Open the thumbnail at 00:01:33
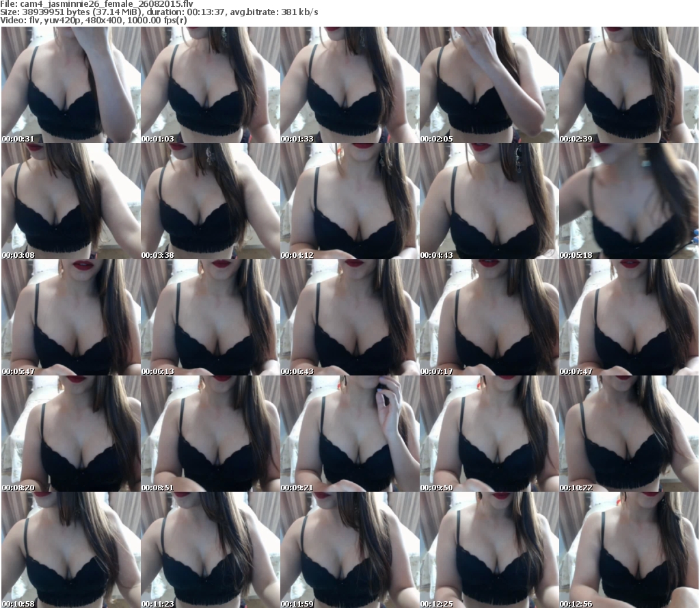Screen dimensions: 700x608 coord(349,85)
